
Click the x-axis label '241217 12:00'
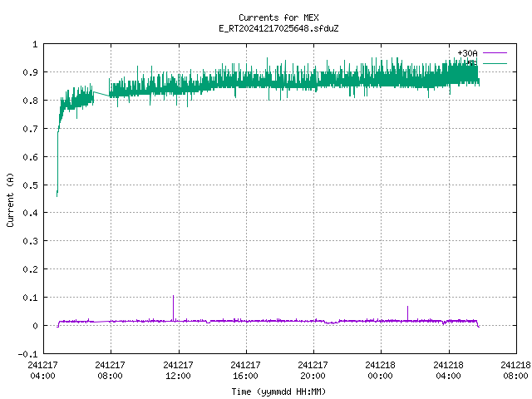pos(178,370)
